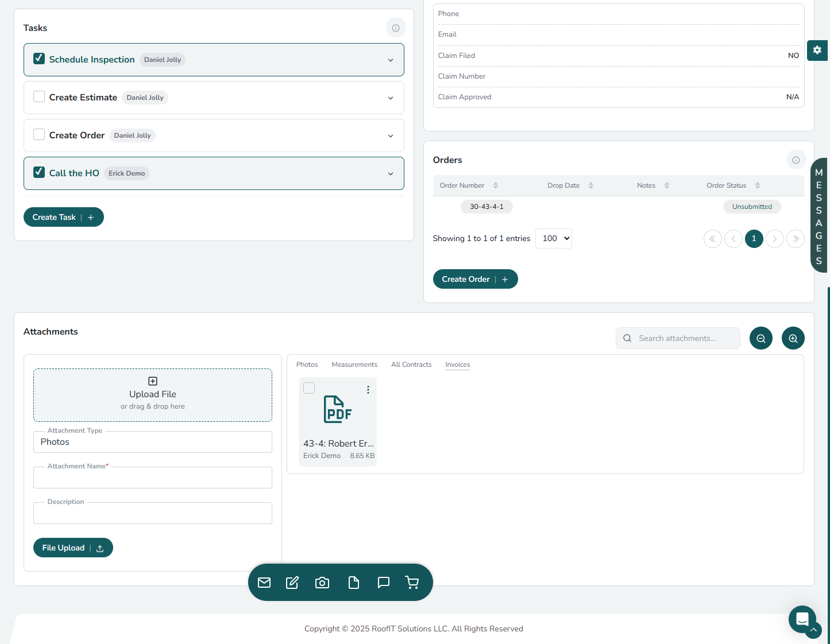Expand the Create Order task chevron
The image size is (830, 644).
coord(391,136)
